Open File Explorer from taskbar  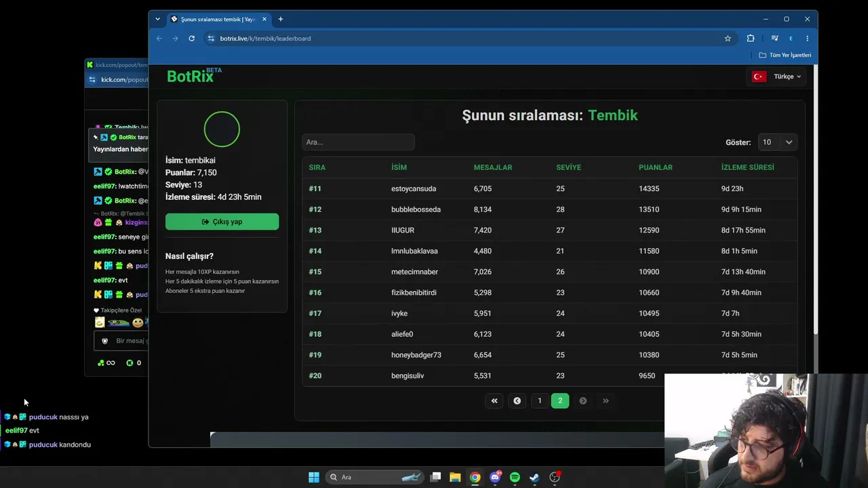[455, 477]
